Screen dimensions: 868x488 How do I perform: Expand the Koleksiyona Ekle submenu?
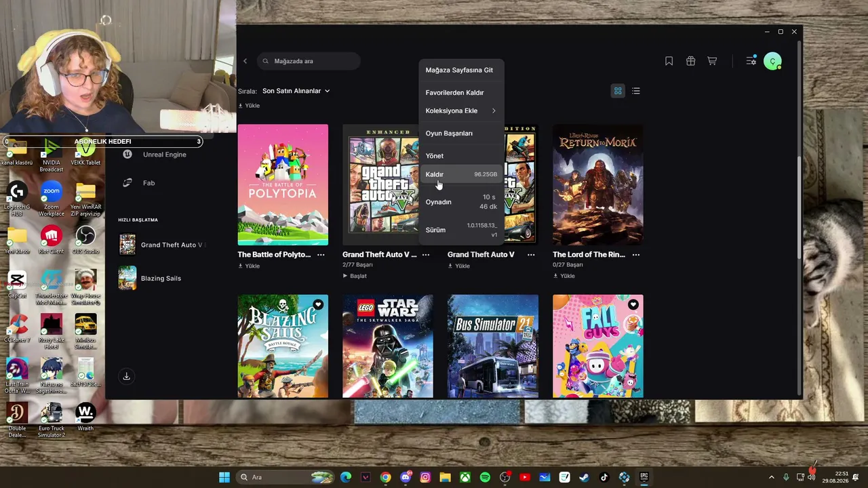point(461,110)
